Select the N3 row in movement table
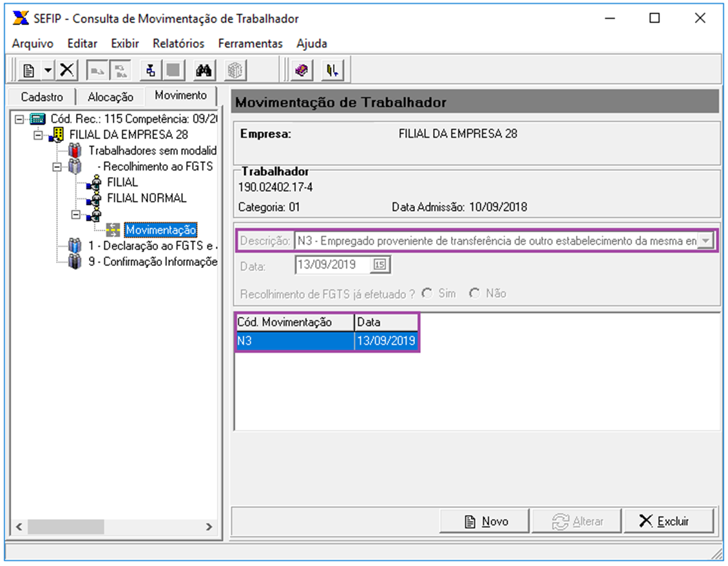728x566 pixels. point(327,341)
